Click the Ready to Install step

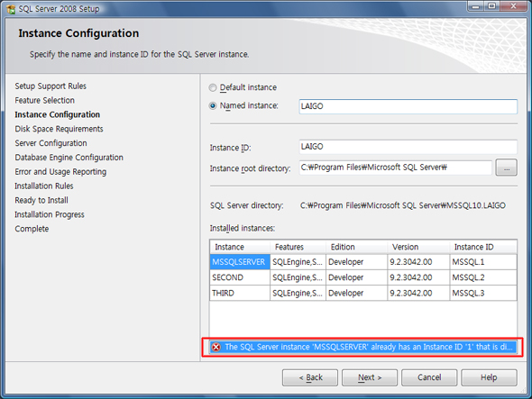(41, 200)
